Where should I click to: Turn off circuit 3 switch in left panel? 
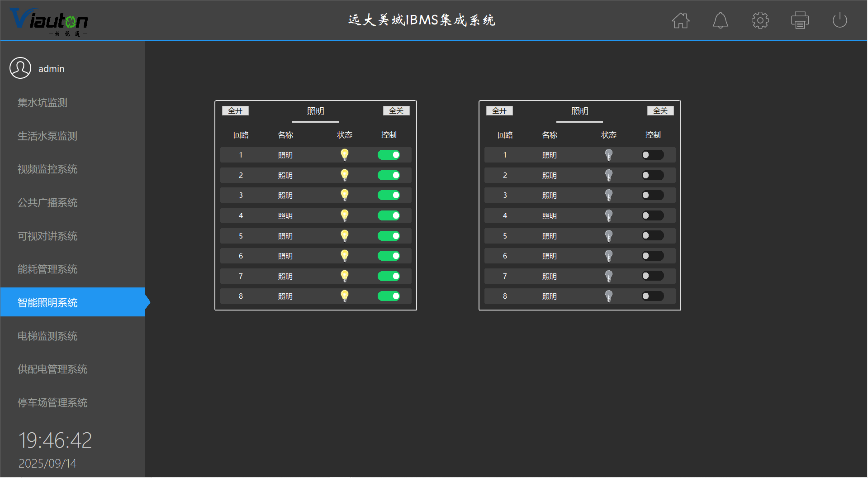click(x=389, y=195)
